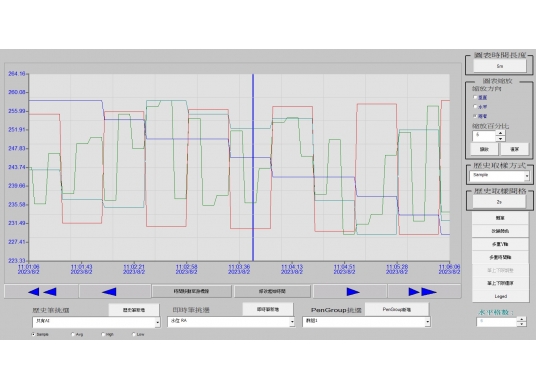Image resolution: width=536 pixels, height=390 pixels.
Task: Select the High radio button
Action: click(103, 335)
